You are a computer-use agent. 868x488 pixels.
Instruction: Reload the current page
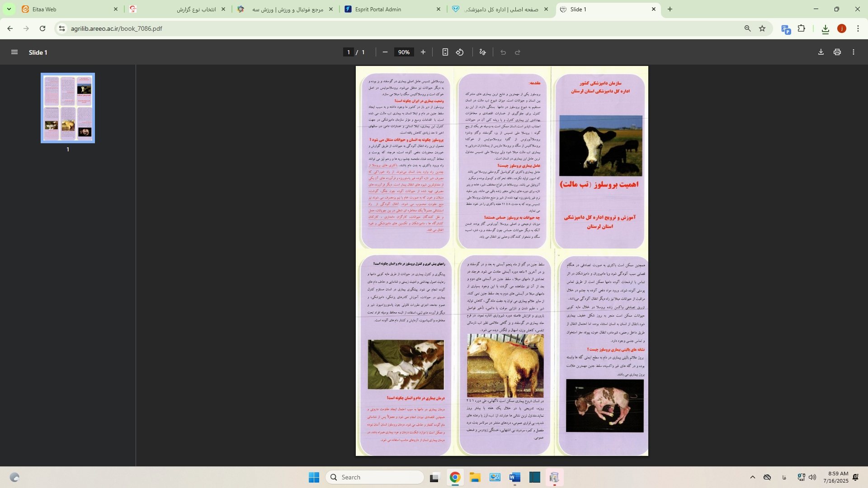(42, 28)
